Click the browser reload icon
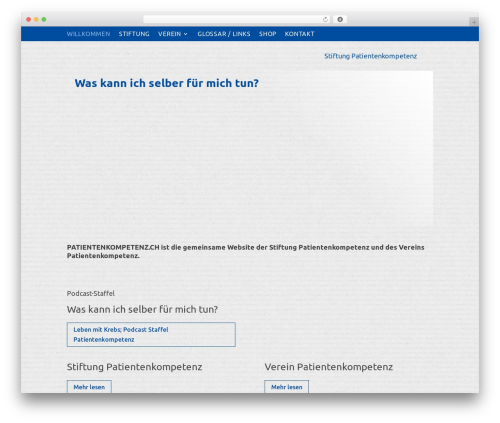The height and width of the screenshot is (423, 500). pos(325,19)
